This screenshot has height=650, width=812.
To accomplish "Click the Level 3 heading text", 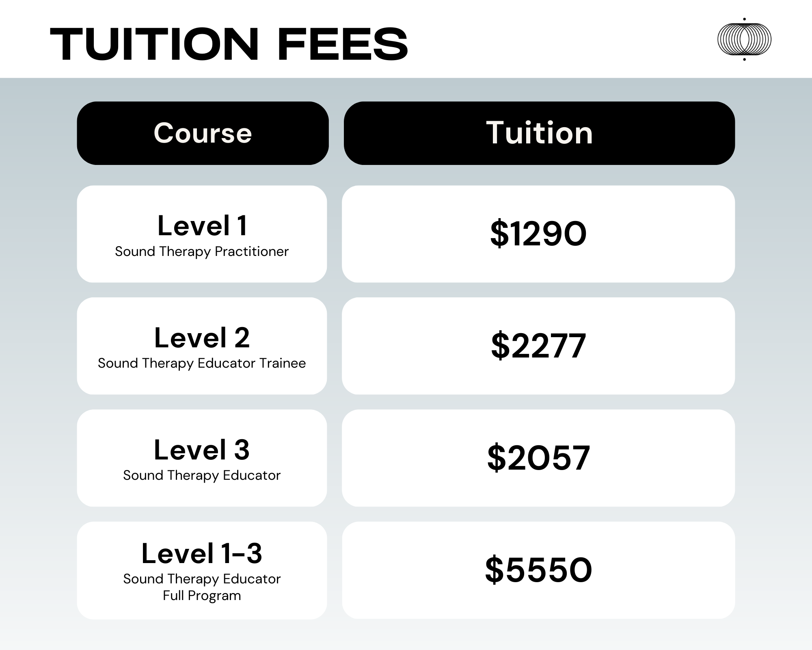I will (202, 450).
